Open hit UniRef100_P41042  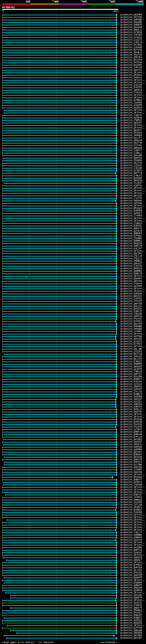coord(131,319)
